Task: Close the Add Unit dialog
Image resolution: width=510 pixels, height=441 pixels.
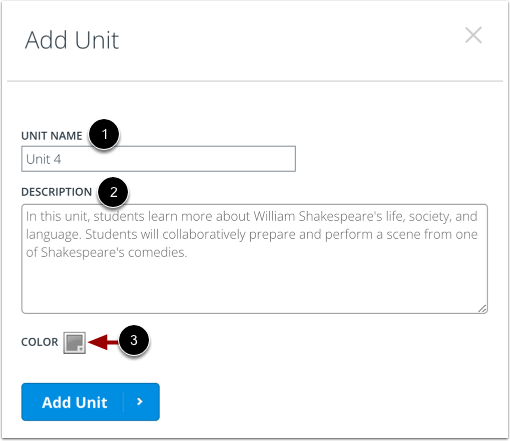Action: click(x=473, y=35)
